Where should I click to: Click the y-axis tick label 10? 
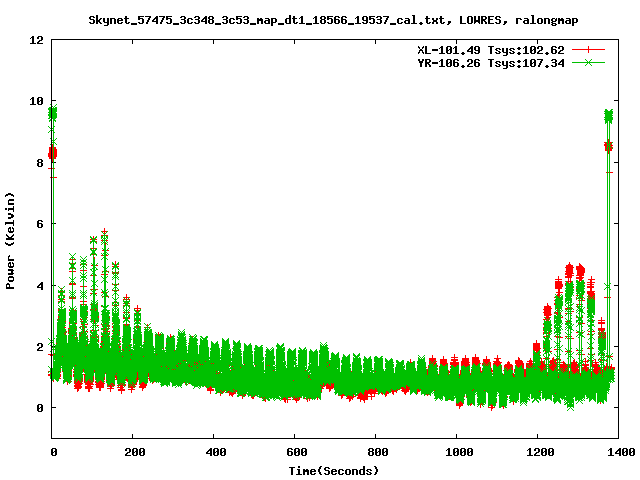click(x=36, y=101)
